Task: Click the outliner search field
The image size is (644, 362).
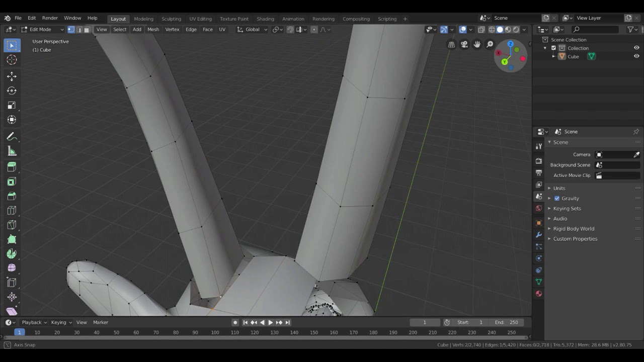Action: click(x=597, y=30)
